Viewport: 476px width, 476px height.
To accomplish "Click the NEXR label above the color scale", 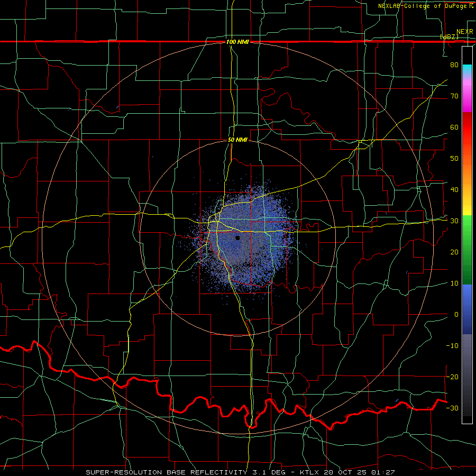I will [464, 32].
